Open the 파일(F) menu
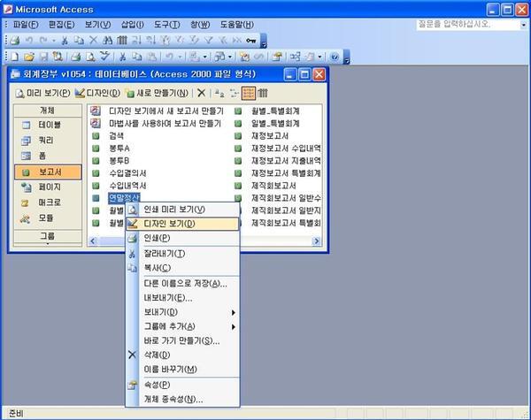The width and height of the screenshot is (531, 420). click(26, 25)
